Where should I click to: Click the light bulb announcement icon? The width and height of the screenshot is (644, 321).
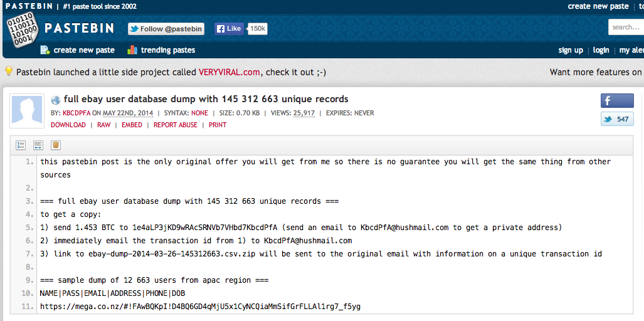pyautogui.click(x=9, y=71)
